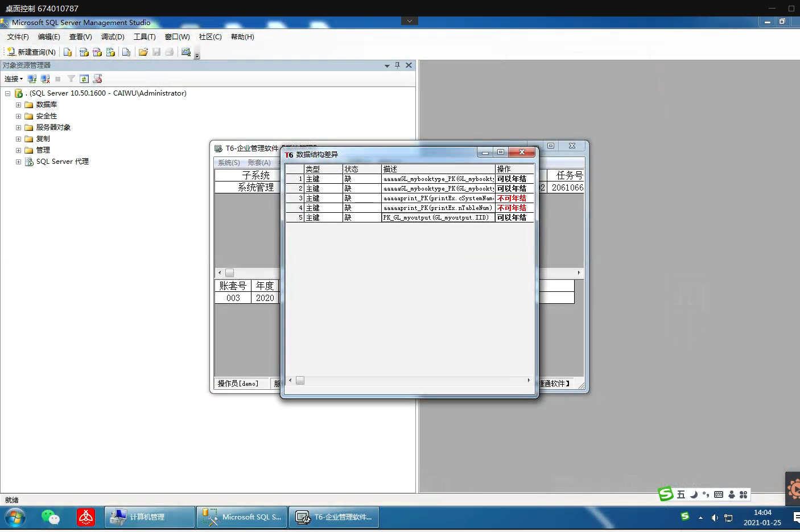Open the 编辑(E) menu

pyautogui.click(x=49, y=37)
